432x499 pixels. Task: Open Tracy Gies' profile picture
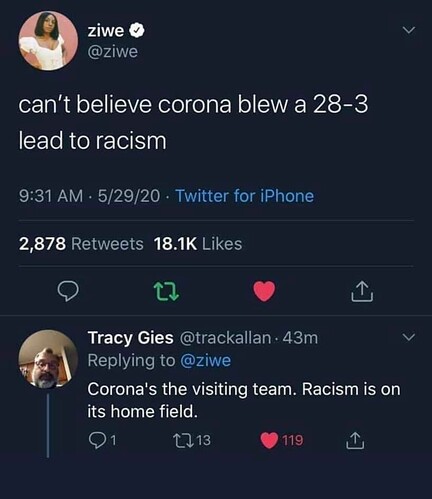click(48, 359)
